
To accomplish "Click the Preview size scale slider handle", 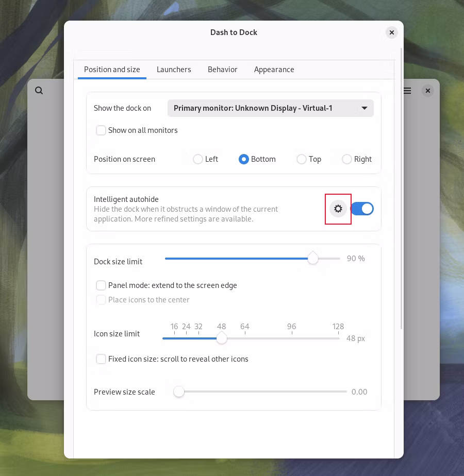I will pos(179,392).
